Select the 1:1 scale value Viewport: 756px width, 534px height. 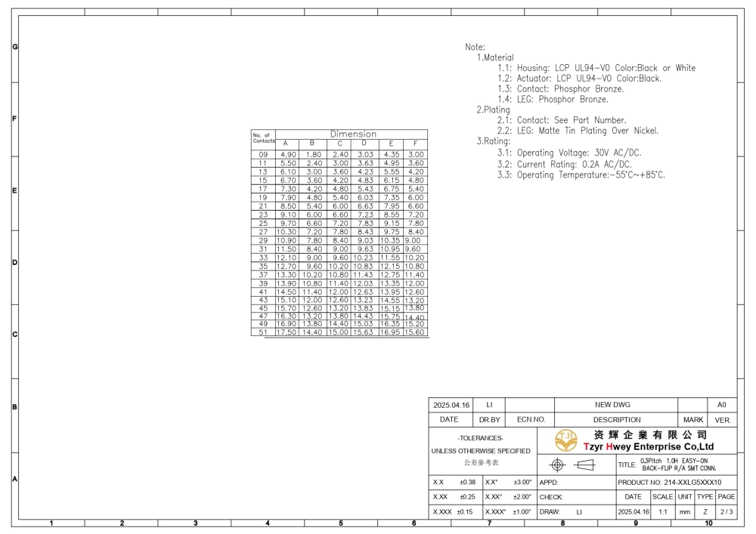(662, 511)
